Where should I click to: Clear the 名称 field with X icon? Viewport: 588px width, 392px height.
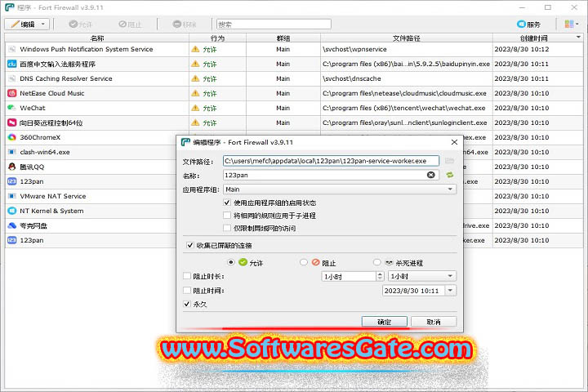(431, 175)
